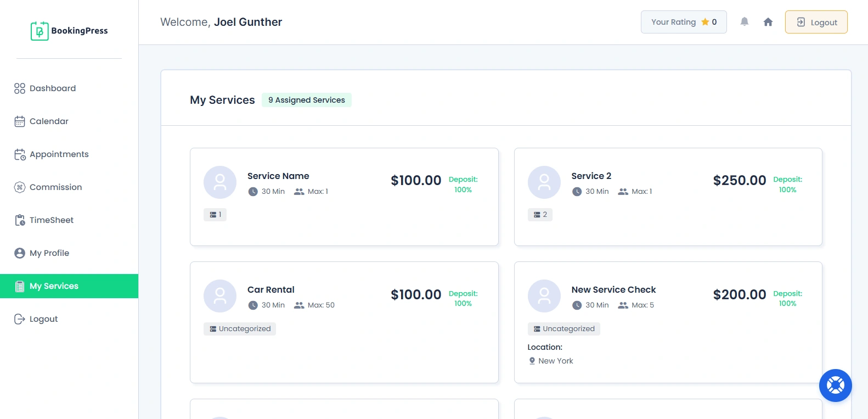Click the Max: 5 capacity text
This screenshot has height=419, width=868.
643,305
